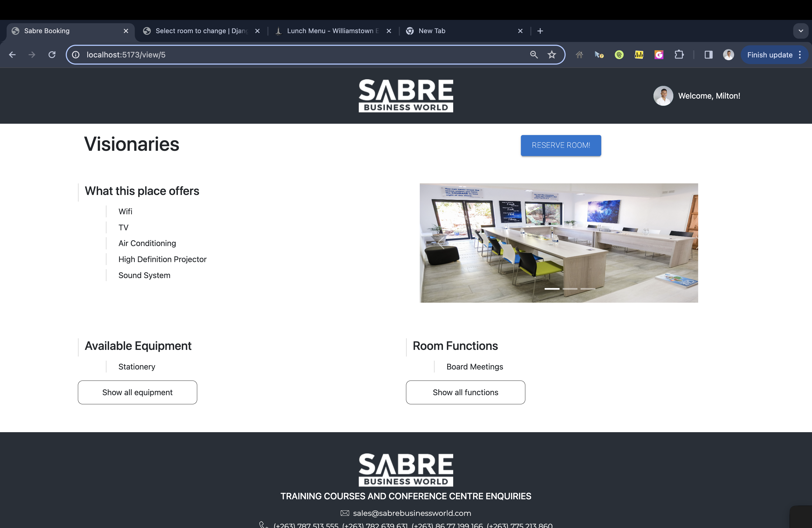Click the site information icon

click(x=76, y=55)
